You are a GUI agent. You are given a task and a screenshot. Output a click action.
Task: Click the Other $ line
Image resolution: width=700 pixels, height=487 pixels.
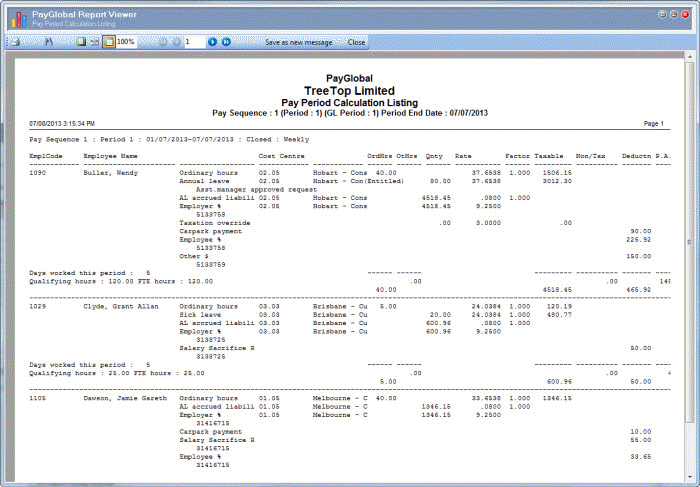[x=194, y=256]
